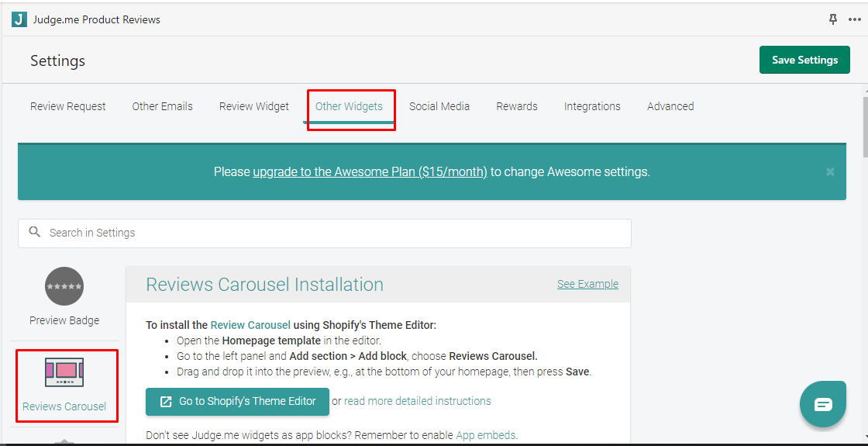This screenshot has height=446, width=868.
Task: Open the See Example link
Action: click(x=588, y=284)
